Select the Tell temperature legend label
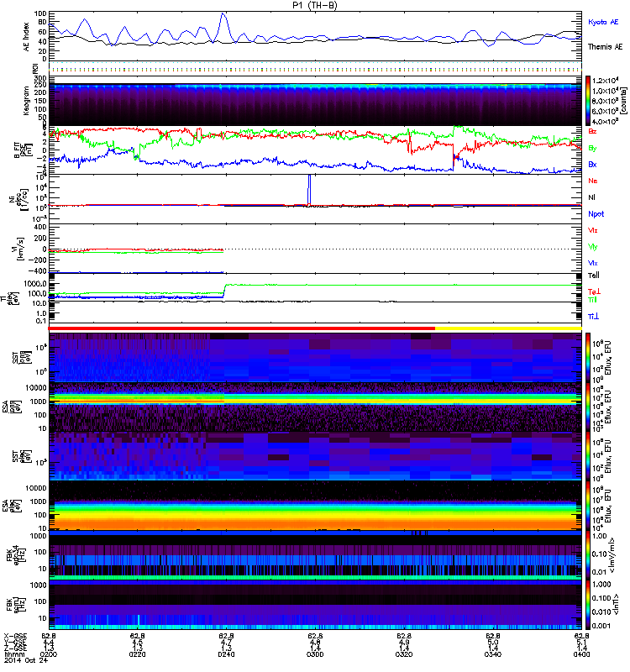Screen dimensions: 630x672 (x=594, y=276)
